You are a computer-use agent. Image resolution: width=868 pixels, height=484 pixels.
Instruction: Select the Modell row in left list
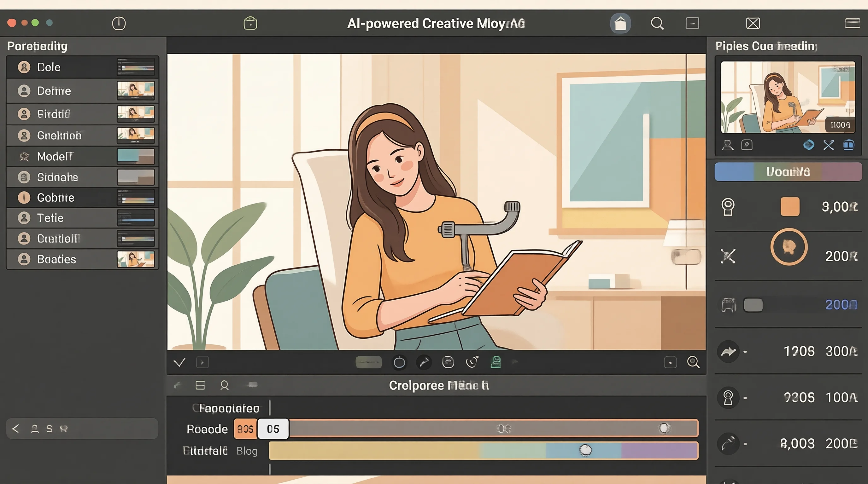(x=82, y=157)
